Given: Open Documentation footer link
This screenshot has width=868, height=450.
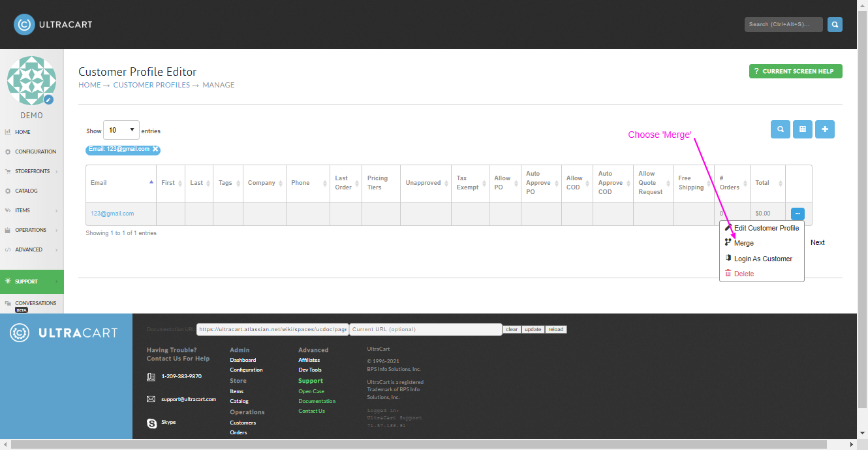Looking at the screenshot, I should (317, 401).
